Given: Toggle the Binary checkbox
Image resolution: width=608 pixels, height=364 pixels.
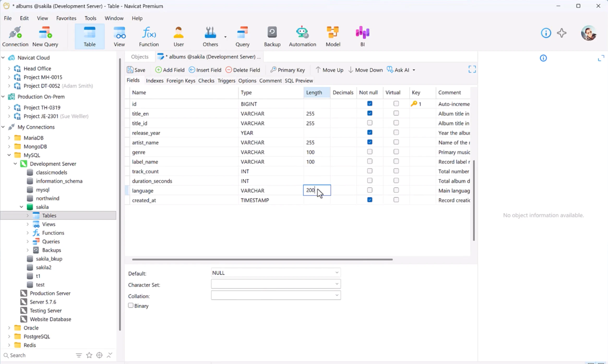Looking at the screenshot, I should [x=131, y=305].
